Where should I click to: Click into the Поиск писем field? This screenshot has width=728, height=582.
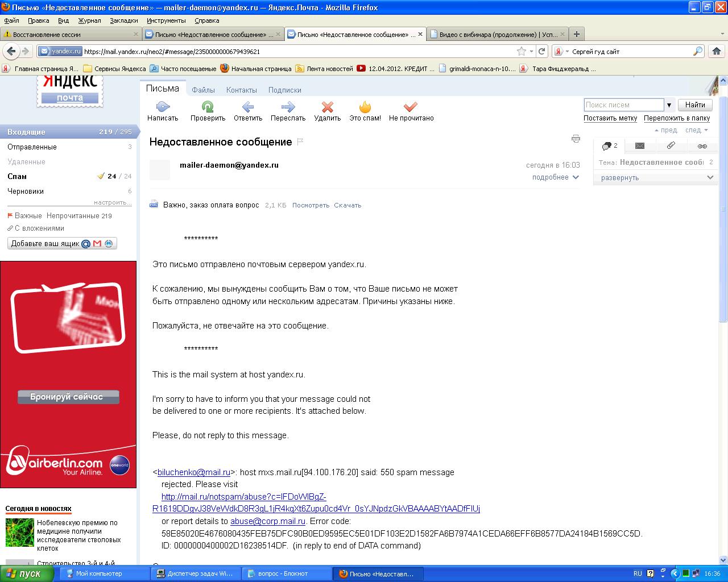tap(624, 105)
